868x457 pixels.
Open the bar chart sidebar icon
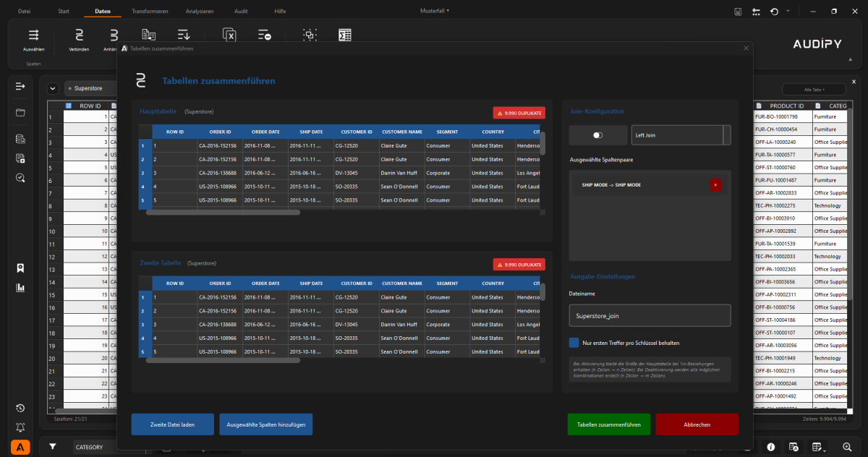pos(20,287)
